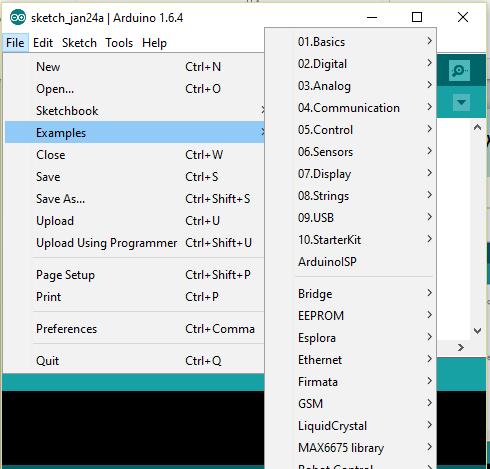Select Open... in the File menu
Image resolution: width=490 pixels, height=469 pixels.
(x=135, y=89)
